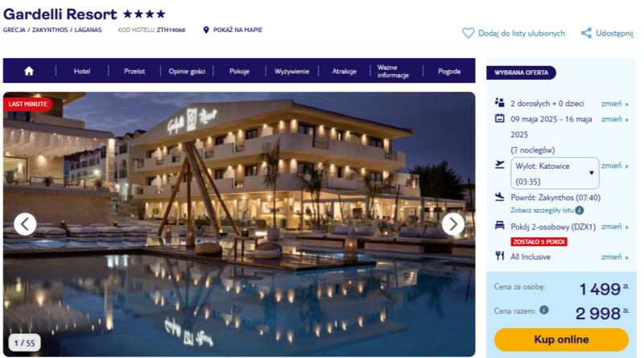This screenshot has width=644, height=358.
Task: Click the map pin icon Pokaż na mapie
Action: click(x=206, y=30)
